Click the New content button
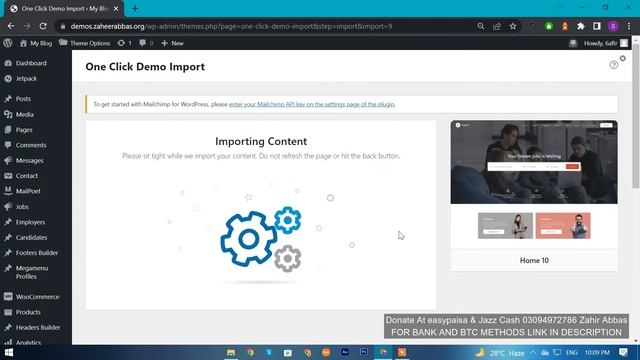 172,43
